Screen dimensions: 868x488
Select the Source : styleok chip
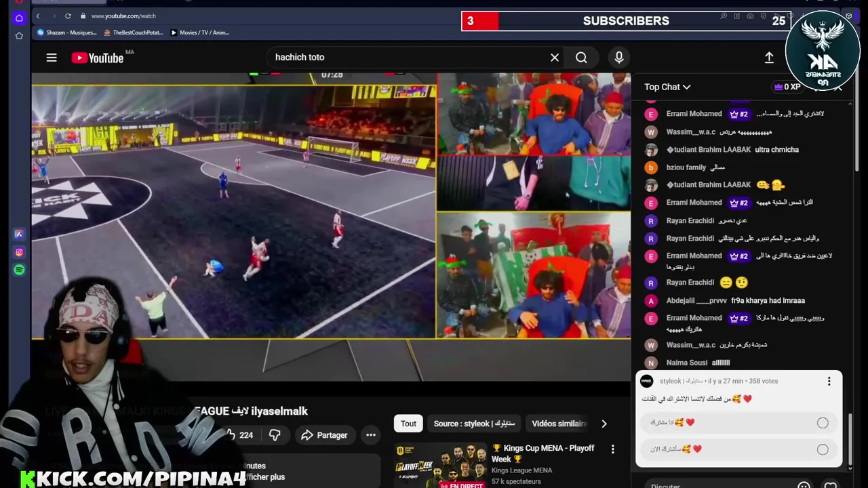pyautogui.click(x=474, y=424)
